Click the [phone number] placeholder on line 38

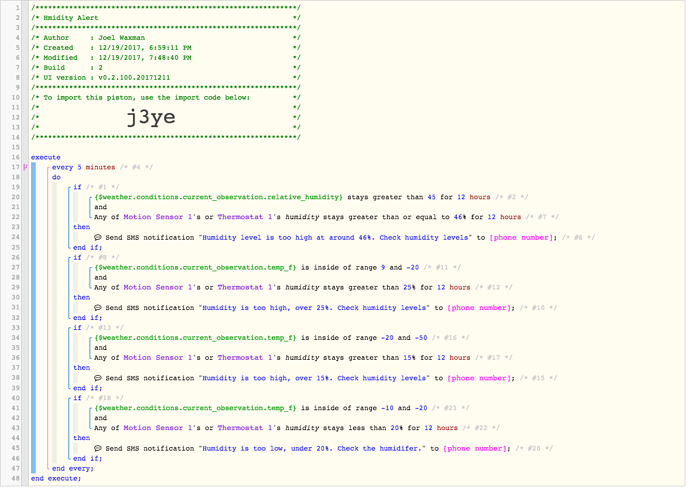click(x=479, y=378)
